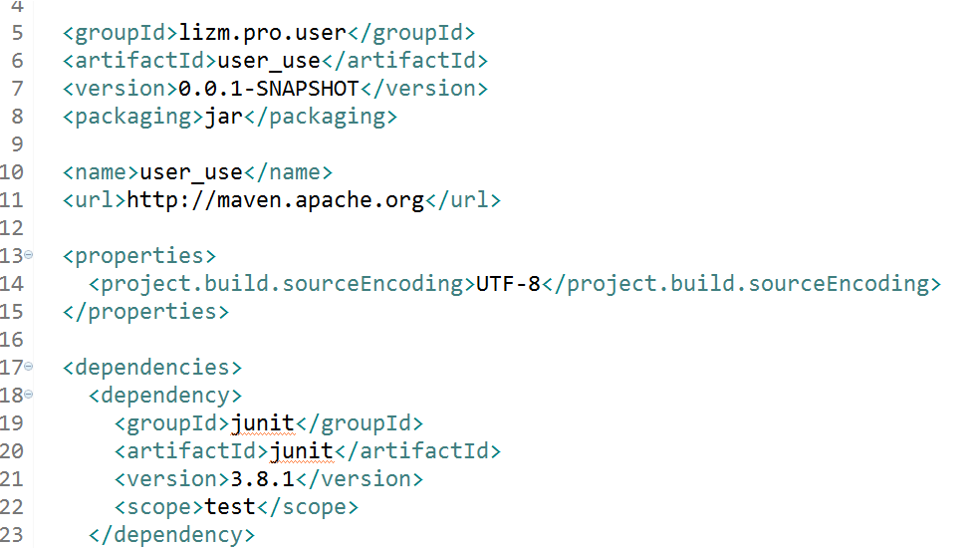Click the user_use name value

coord(191,172)
